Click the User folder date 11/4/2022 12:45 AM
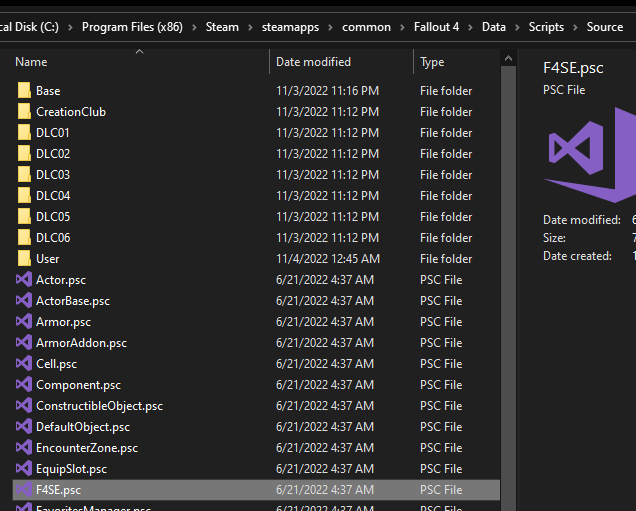This screenshot has height=511, width=636. (328, 259)
